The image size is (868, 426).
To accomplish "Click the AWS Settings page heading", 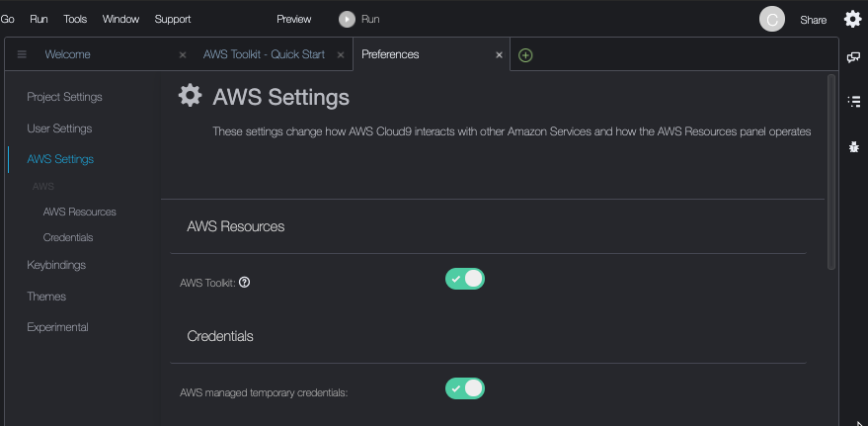I will [281, 97].
